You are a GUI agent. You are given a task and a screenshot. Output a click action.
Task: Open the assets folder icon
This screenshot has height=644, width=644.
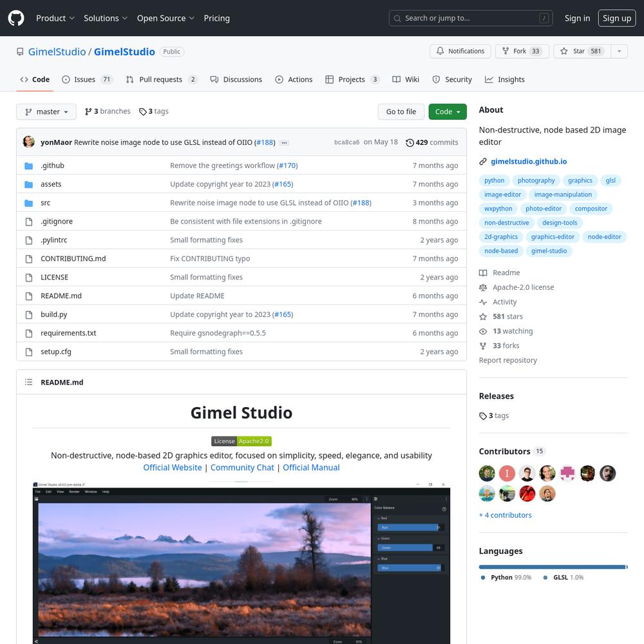(29, 184)
